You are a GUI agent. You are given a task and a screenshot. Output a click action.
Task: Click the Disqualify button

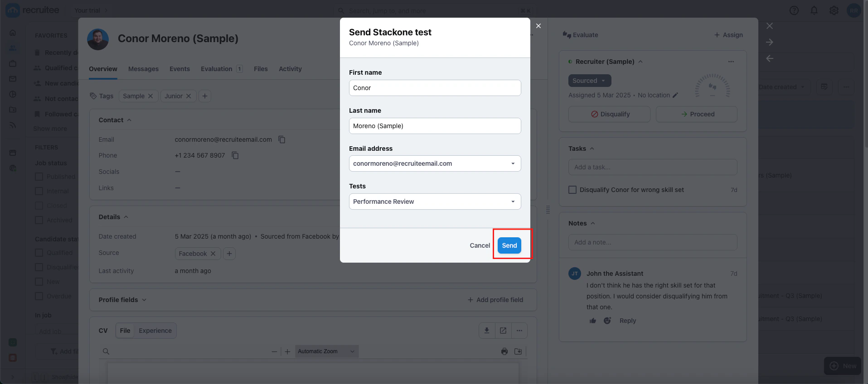pos(609,114)
